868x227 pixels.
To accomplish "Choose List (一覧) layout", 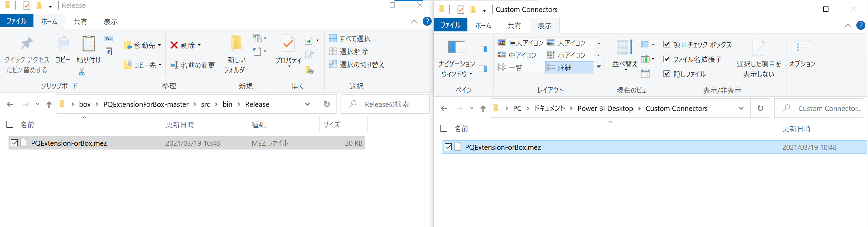I will pos(510,68).
